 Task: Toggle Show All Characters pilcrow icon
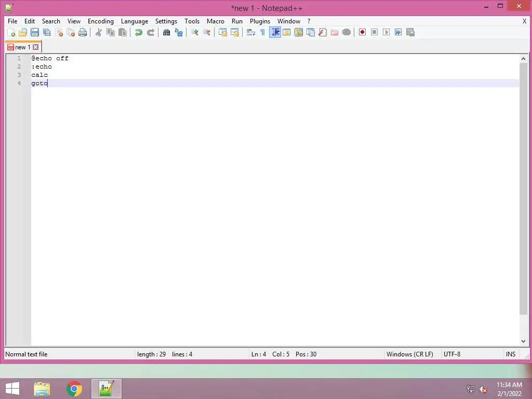click(262, 32)
